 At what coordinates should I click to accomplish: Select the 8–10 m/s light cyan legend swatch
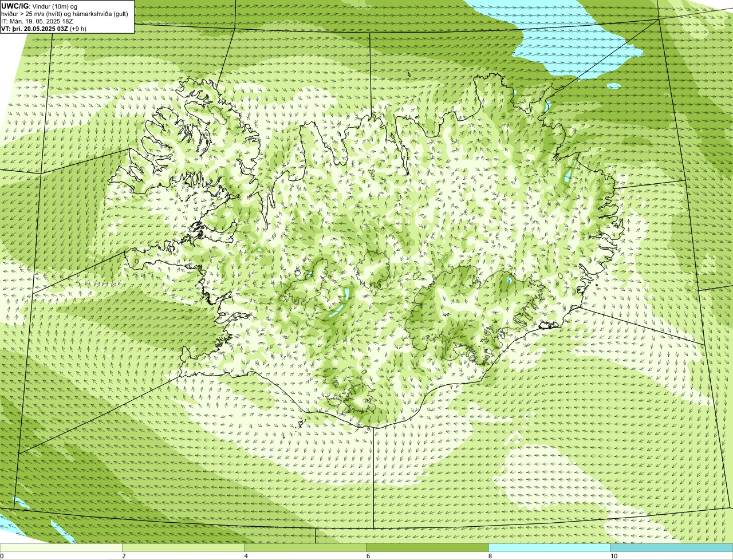coord(549,548)
